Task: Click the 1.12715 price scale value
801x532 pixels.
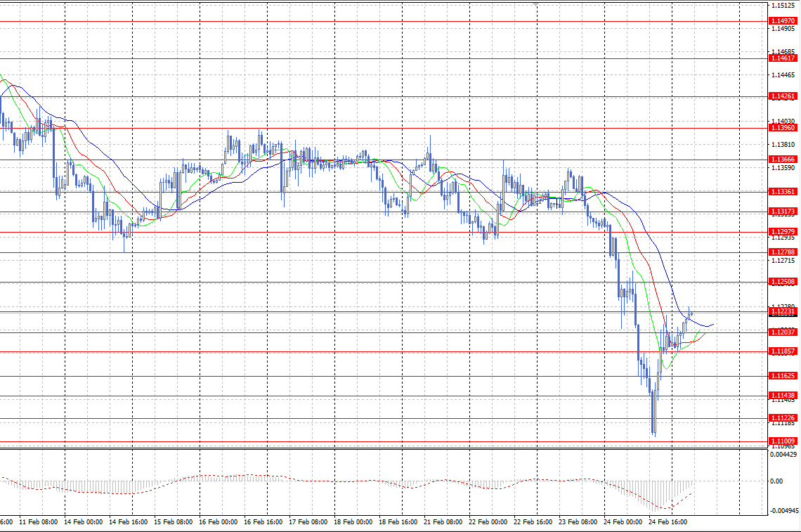Action: pos(783,261)
